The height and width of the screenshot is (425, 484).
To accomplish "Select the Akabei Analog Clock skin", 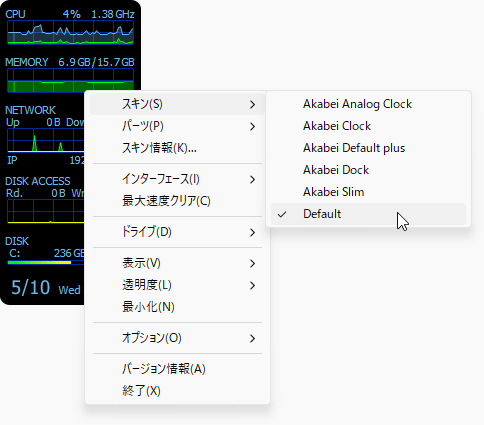I will (x=368, y=104).
